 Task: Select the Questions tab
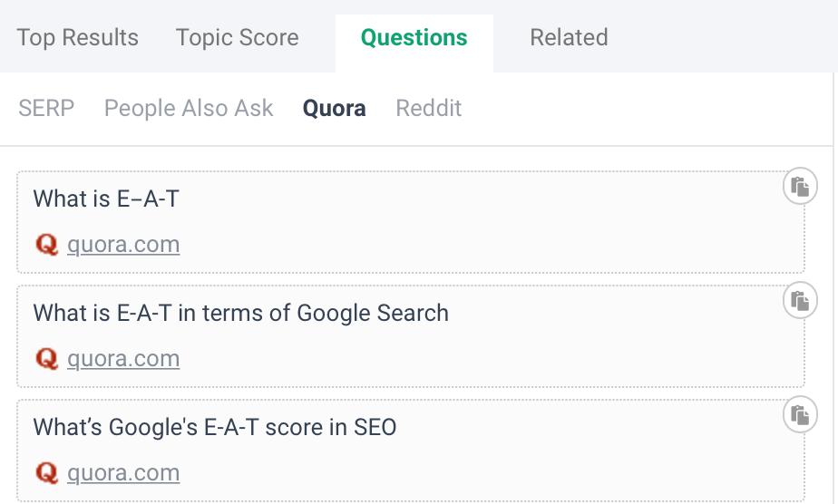click(x=414, y=38)
